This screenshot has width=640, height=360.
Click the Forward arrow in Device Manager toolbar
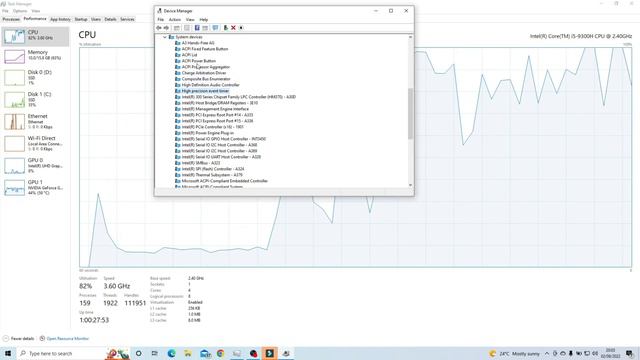pyautogui.click(x=166, y=28)
